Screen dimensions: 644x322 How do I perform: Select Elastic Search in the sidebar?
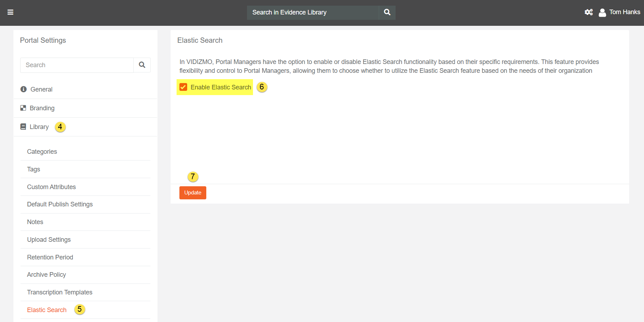pyautogui.click(x=47, y=310)
